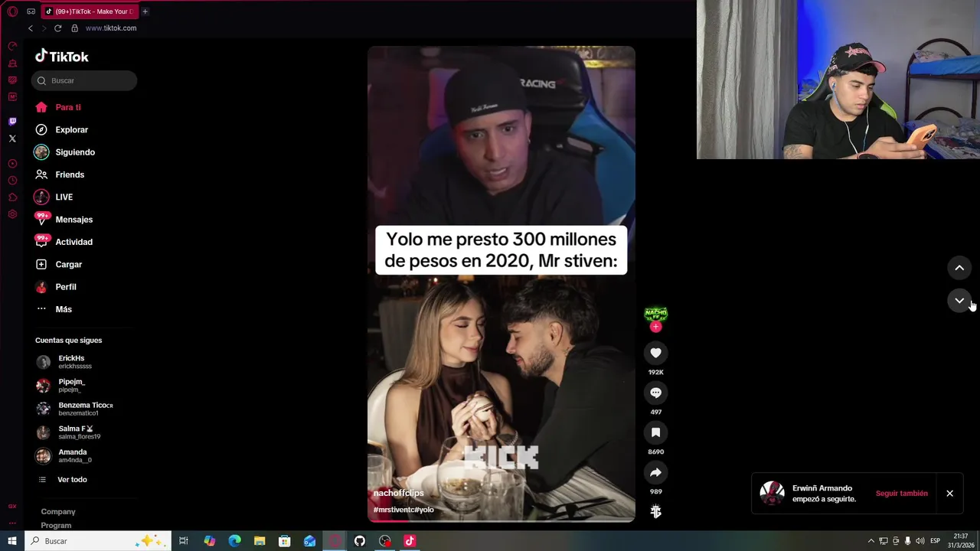Expand the Company footer section
Viewport: 980px width, 551px height.
58,511
